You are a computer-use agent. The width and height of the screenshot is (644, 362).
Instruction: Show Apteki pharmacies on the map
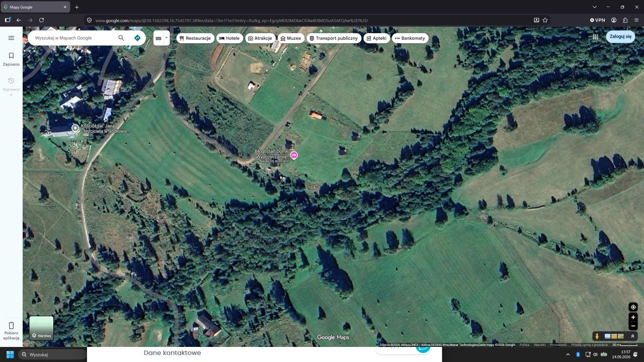pos(377,38)
